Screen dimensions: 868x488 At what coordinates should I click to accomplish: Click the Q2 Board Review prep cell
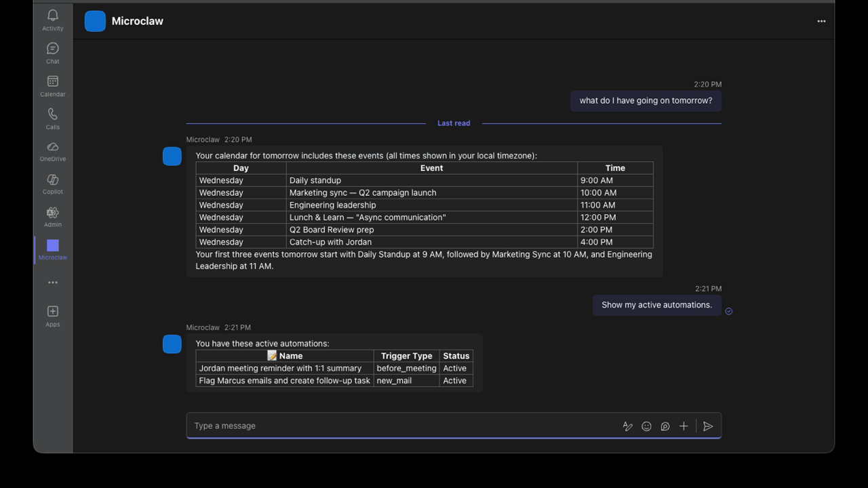coord(431,230)
